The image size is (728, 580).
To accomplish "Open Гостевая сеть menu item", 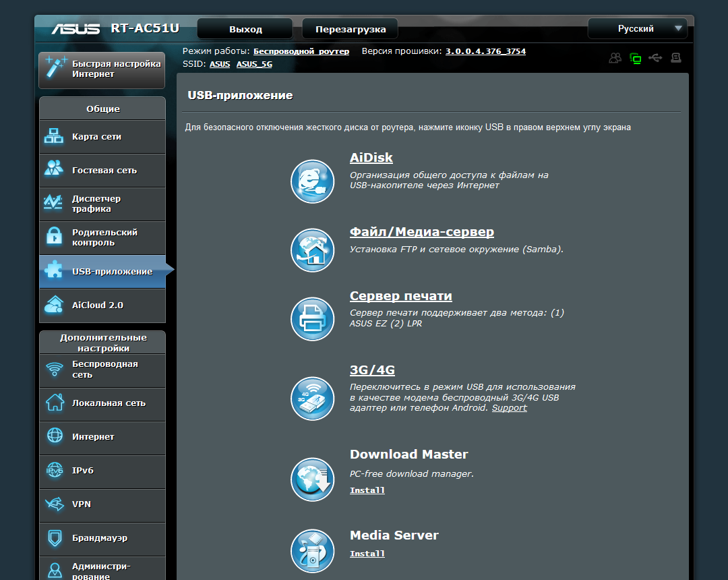I will 102,171.
